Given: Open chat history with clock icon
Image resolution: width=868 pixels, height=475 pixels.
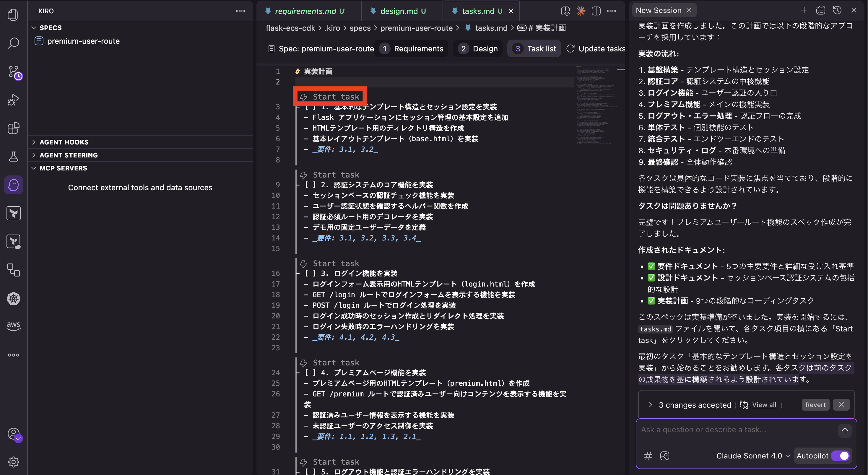Looking at the screenshot, I should [x=837, y=10].
